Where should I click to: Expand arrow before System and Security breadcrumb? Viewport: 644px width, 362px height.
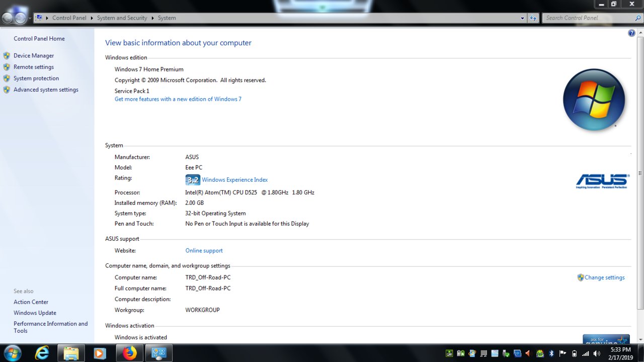tap(92, 18)
